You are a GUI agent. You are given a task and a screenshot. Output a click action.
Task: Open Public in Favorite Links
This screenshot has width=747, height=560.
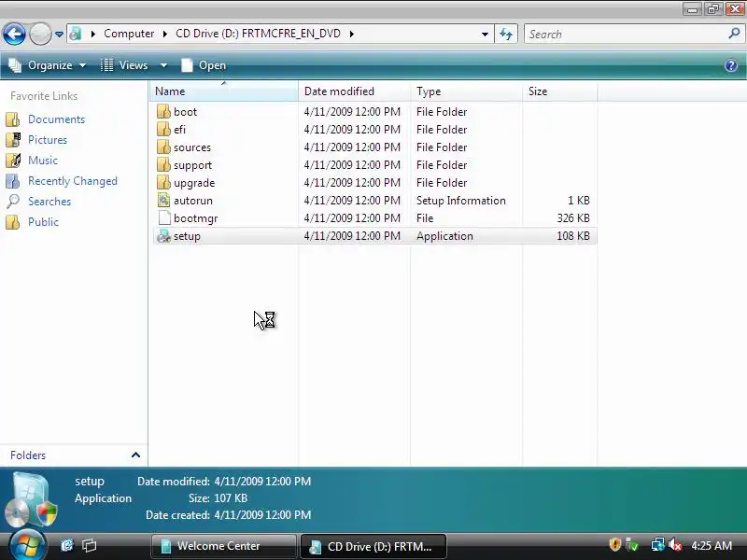point(43,222)
